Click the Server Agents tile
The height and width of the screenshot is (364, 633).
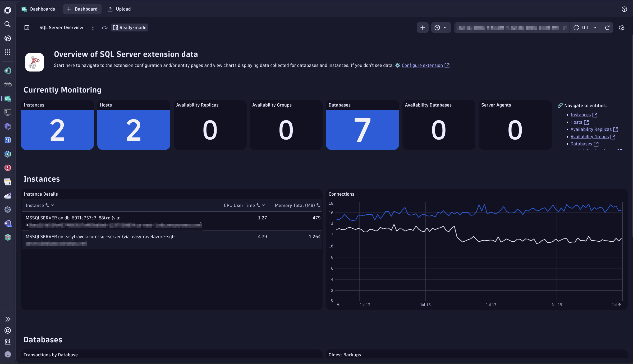point(515,125)
